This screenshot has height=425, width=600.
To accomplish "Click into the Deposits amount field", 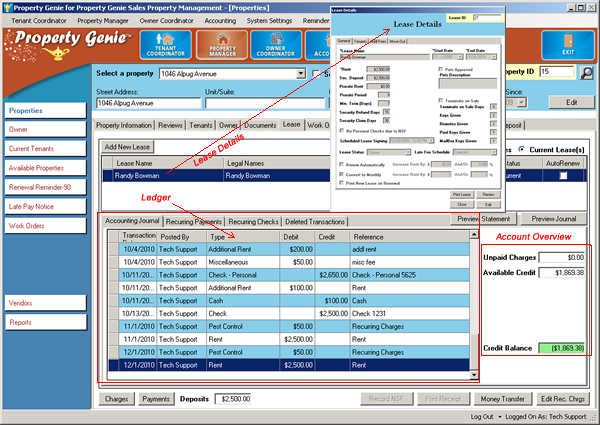I will click(233, 399).
